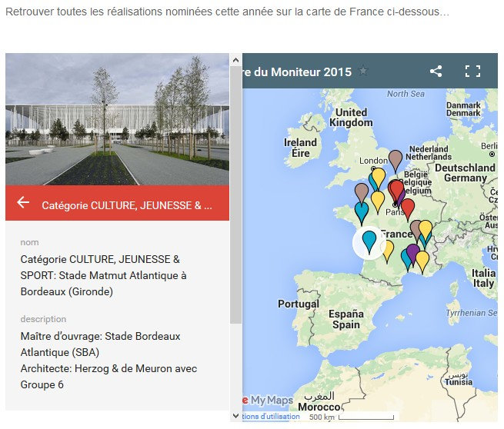Click the 'nom' field label
The height and width of the screenshot is (429, 504).
[29, 242]
